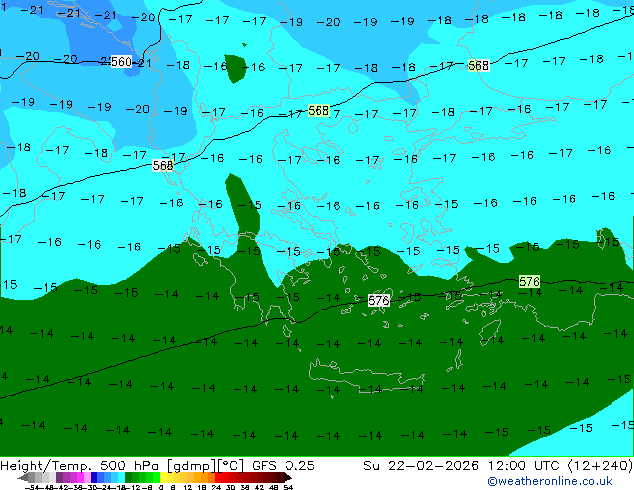Click the 'Height/Temp. 500 hPa' map title
The image size is (634, 490).
pyautogui.click(x=81, y=466)
